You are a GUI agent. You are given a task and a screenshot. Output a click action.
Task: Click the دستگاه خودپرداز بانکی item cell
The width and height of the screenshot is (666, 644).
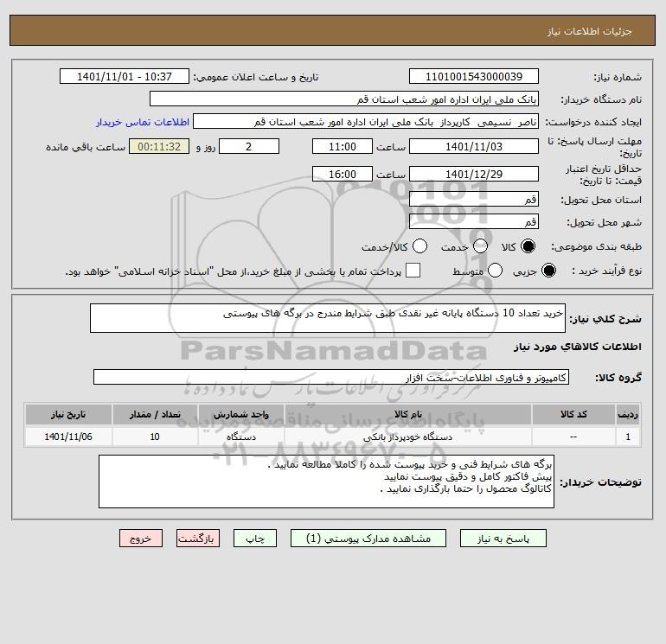(x=407, y=437)
